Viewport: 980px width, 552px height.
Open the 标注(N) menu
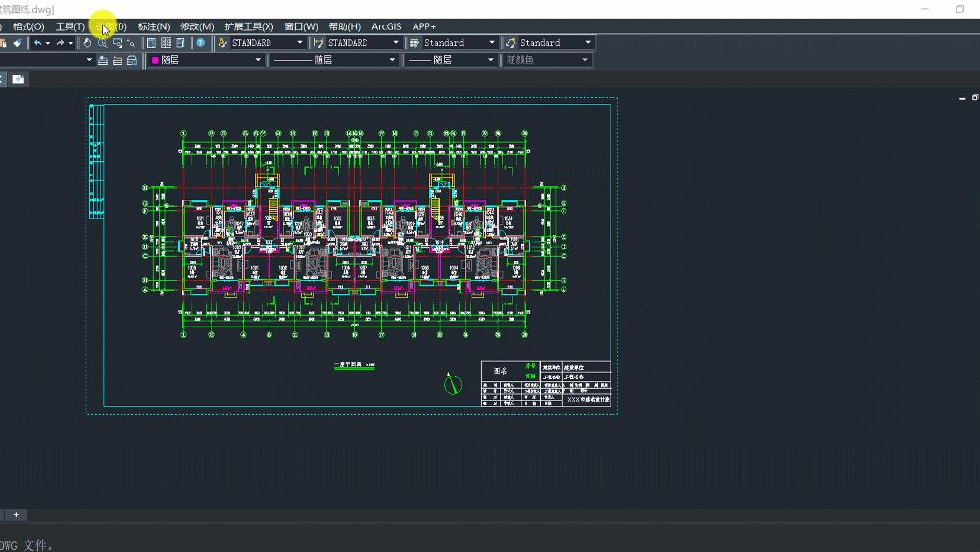coord(153,26)
